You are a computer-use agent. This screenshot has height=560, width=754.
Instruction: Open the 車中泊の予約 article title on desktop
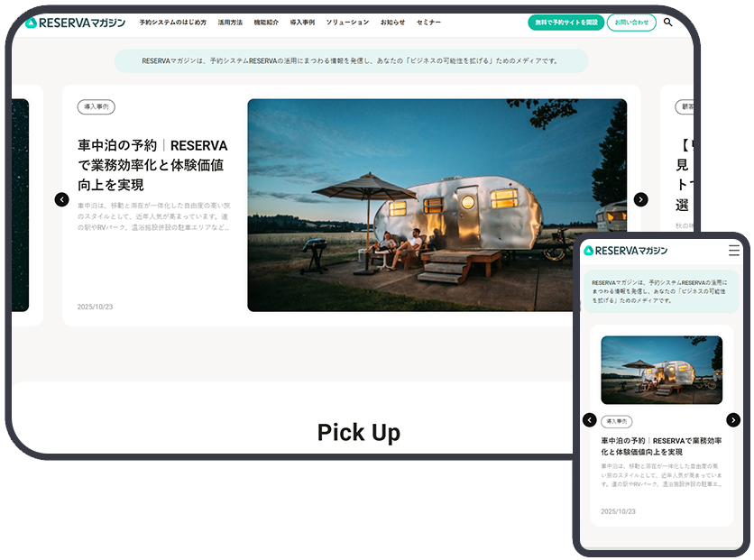pos(152,165)
